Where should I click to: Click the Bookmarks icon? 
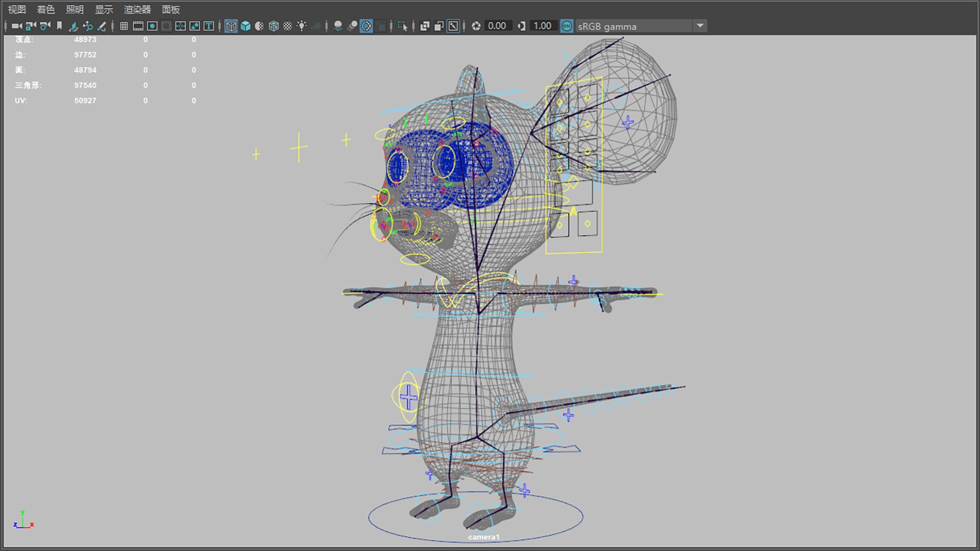pyautogui.click(x=59, y=26)
